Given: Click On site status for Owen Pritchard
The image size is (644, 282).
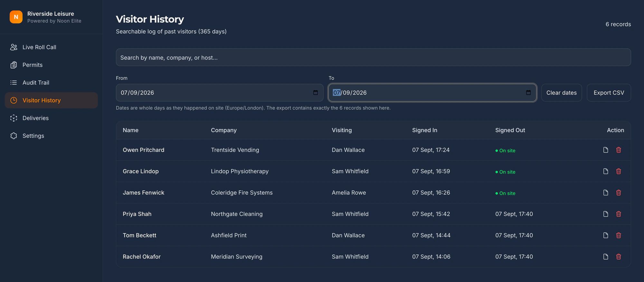Looking at the screenshot, I should [x=505, y=151].
